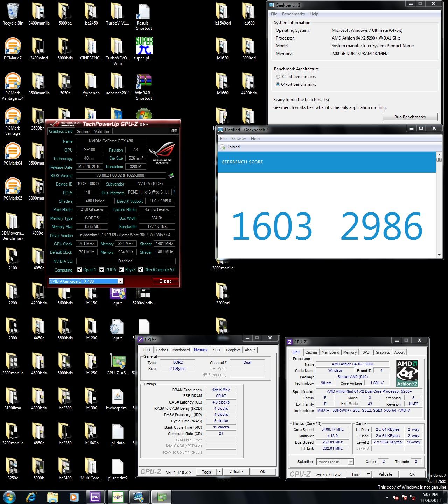Viewport: 448px width, 504px height.
Task: Open Benchmarks menu in Geekbench 3
Action: click(x=293, y=14)
